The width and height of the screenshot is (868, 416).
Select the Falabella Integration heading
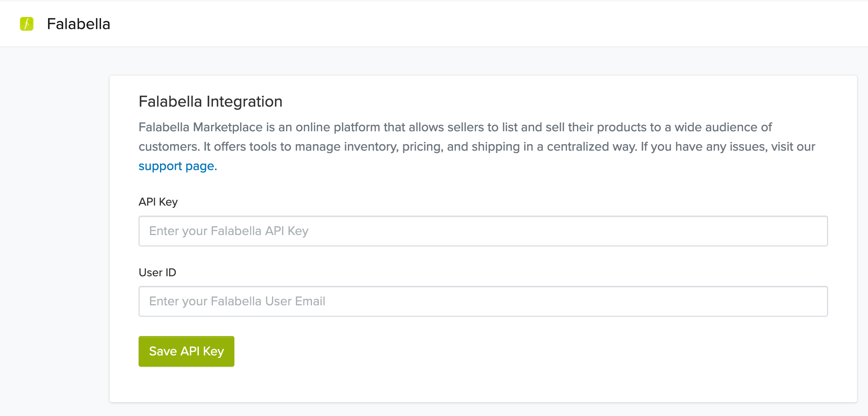(210, 101)
